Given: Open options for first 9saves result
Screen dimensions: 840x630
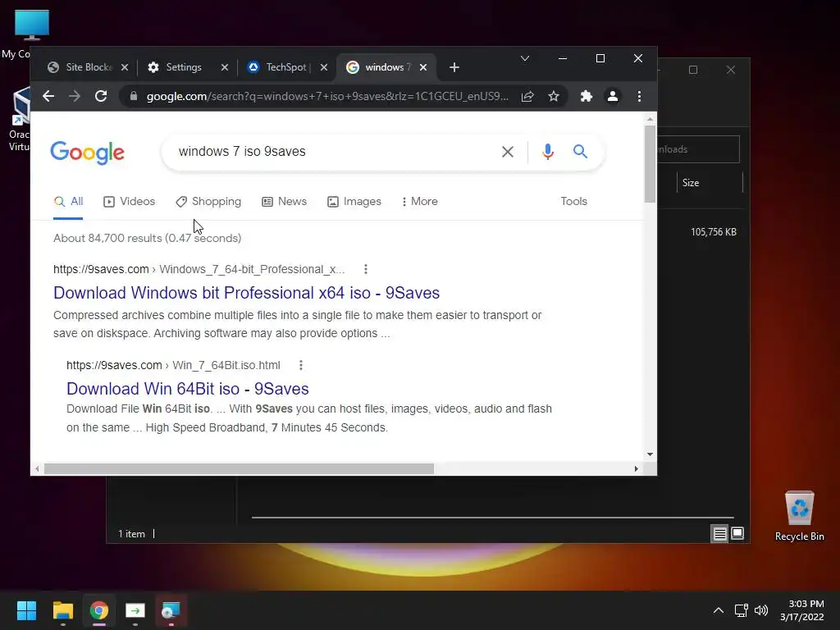Looking at the screenshot, I should coord(365,269).
